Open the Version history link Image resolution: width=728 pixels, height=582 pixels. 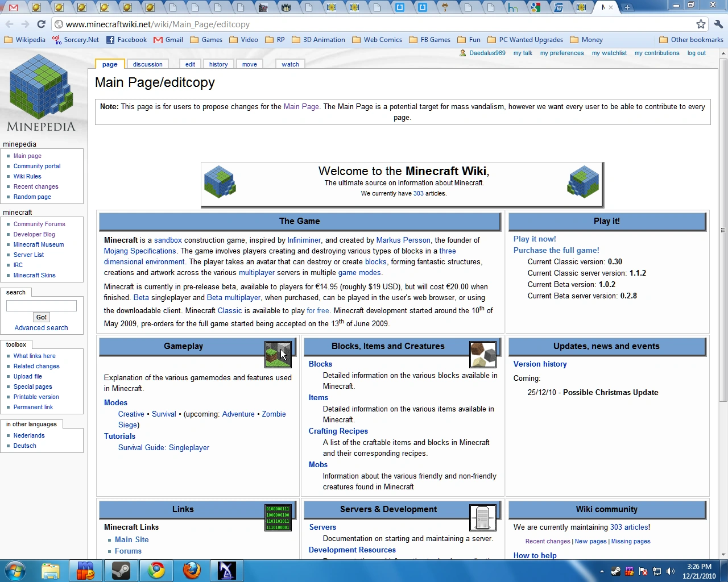click(x=540, y=364)
